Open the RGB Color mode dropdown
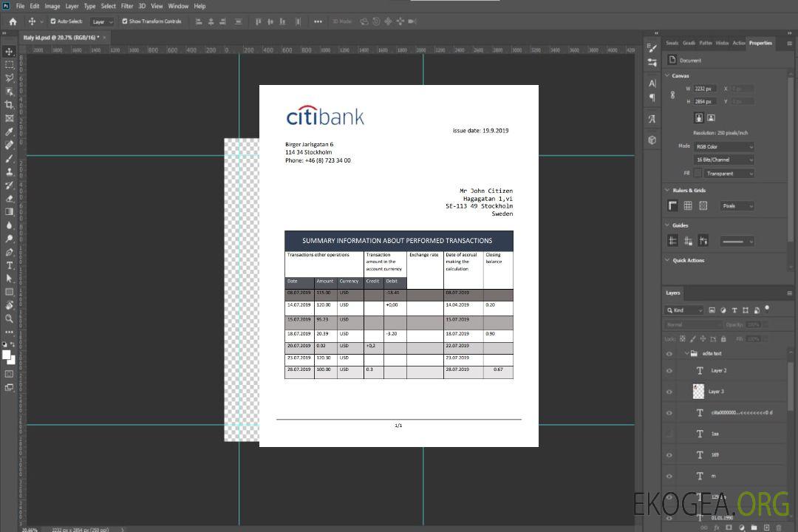 pos(723,146)
